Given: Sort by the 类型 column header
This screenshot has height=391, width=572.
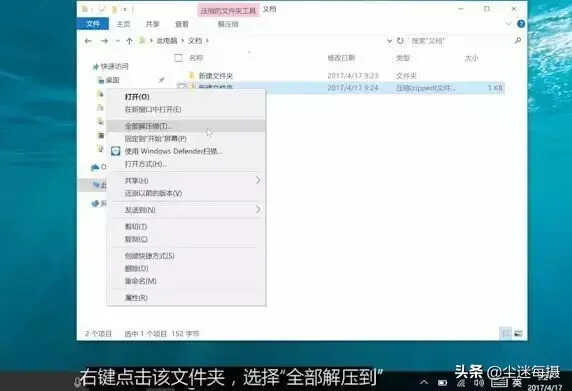Looking at the screenshot, I should tap(403, 58).
